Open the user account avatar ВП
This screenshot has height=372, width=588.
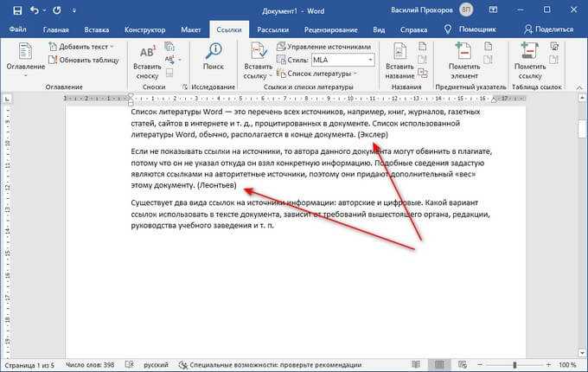click(x=466, y=10)
